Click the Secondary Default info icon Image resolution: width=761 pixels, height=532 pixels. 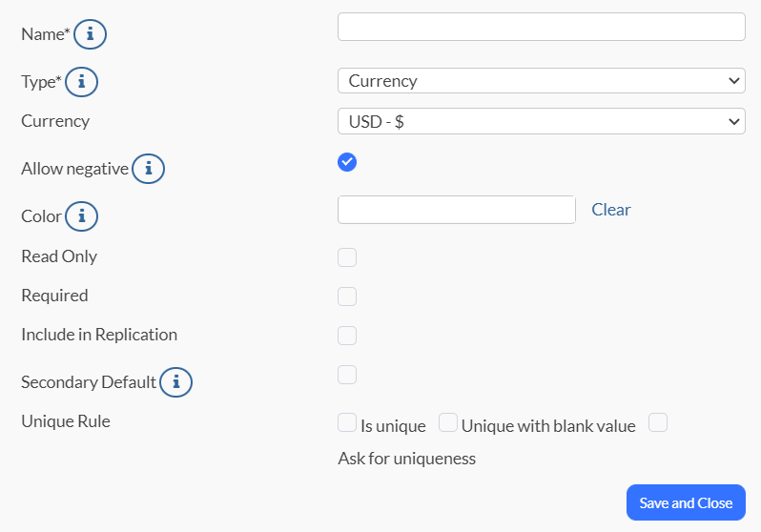click(175, 382)
